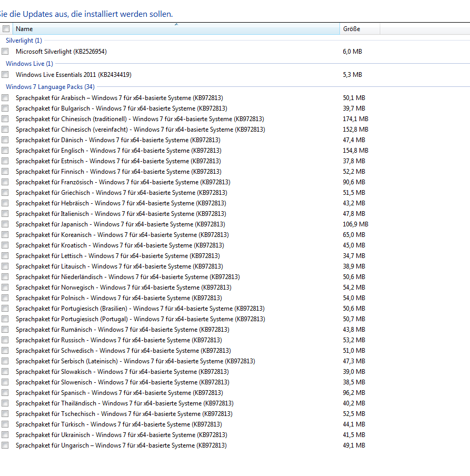
Task: Check the Rumänisch language pack checkbox
Action: (x=5, y=330)
